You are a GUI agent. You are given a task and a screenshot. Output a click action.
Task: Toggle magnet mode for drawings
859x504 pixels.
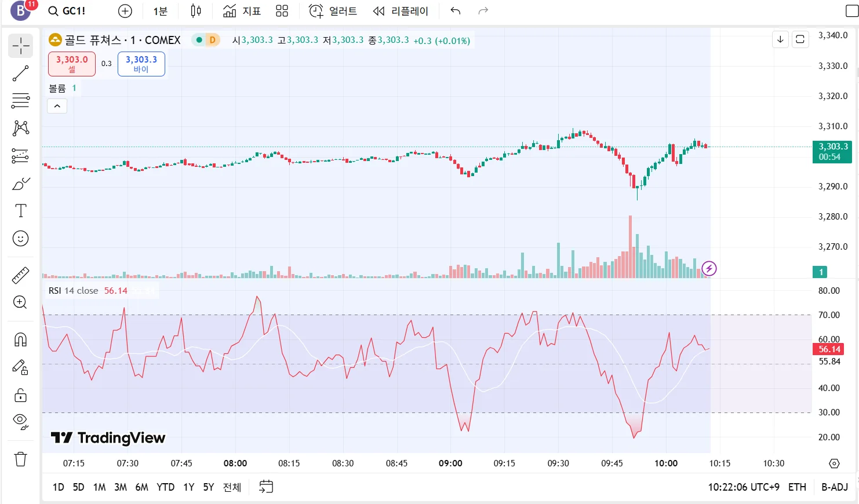tap(21, 339)
